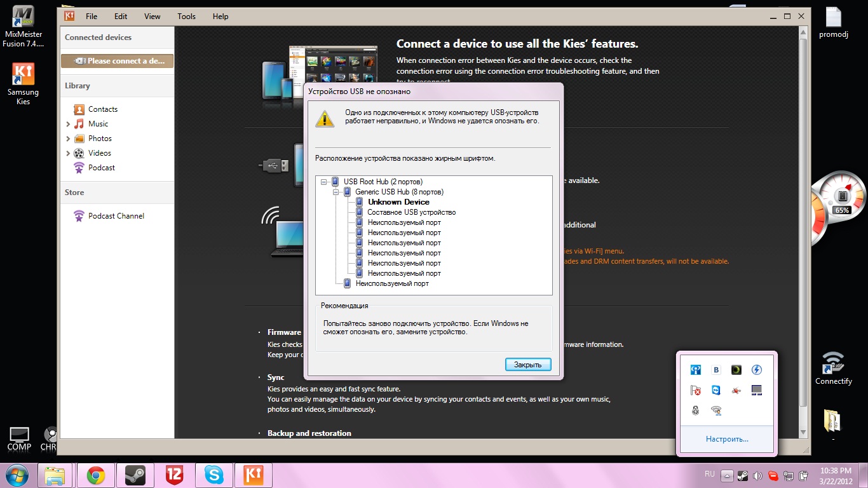The image size is (868, 488).
Task: Click the padlock tray icon
Action: click(x=696, y=410)
